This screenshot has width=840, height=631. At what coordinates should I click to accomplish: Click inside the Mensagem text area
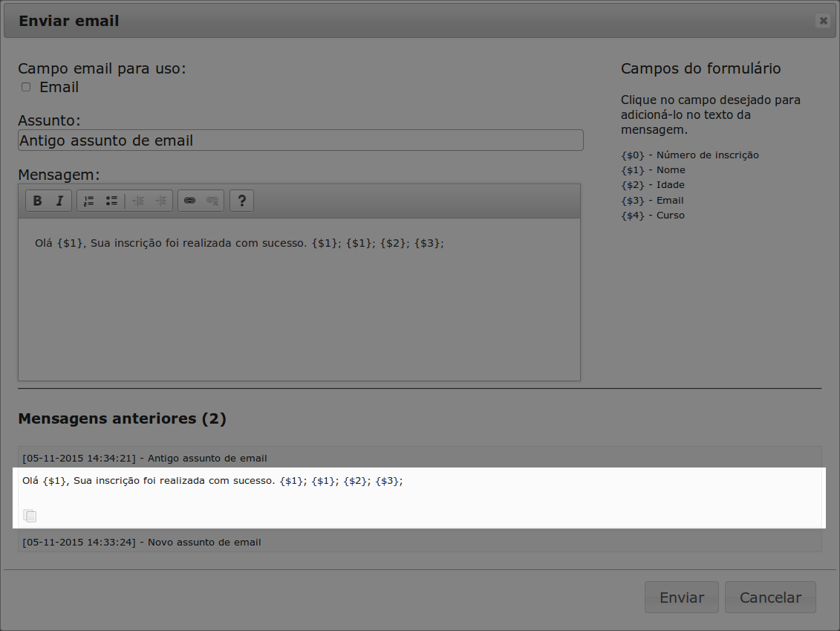click(299, 305)
